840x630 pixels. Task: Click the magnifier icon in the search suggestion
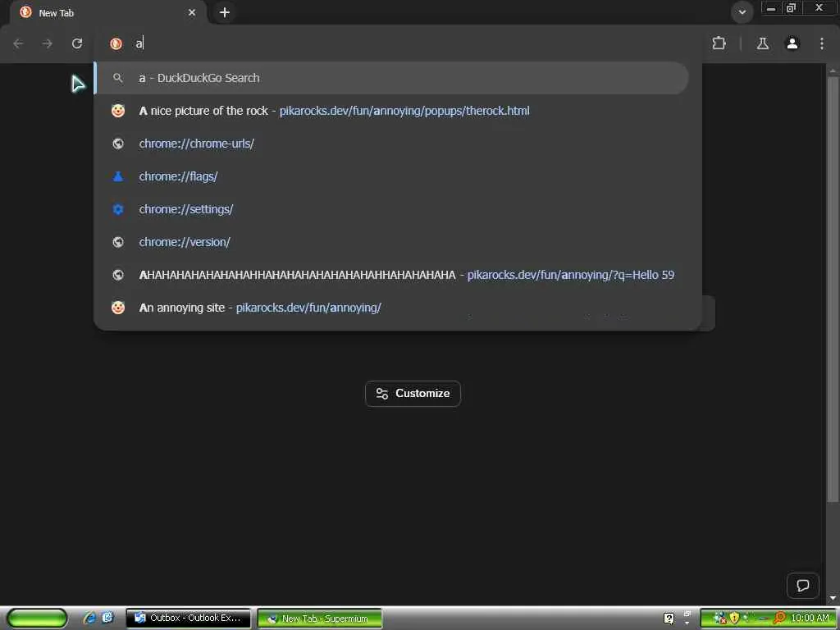(118, 78)
